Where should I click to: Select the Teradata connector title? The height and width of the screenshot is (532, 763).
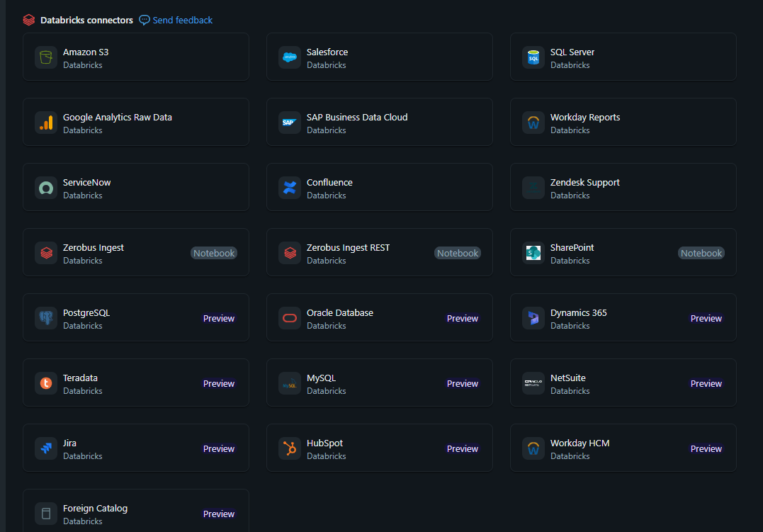point(80,378)
